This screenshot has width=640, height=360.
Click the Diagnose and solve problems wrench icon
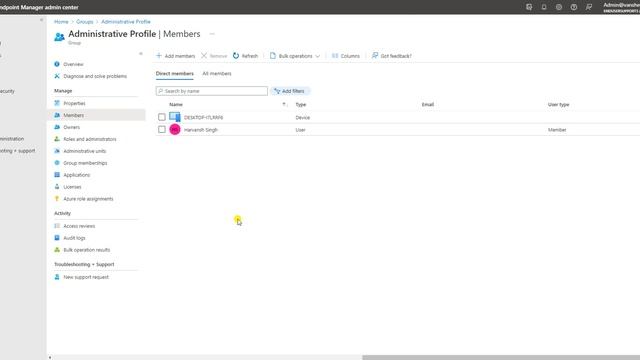coord(57,76)
